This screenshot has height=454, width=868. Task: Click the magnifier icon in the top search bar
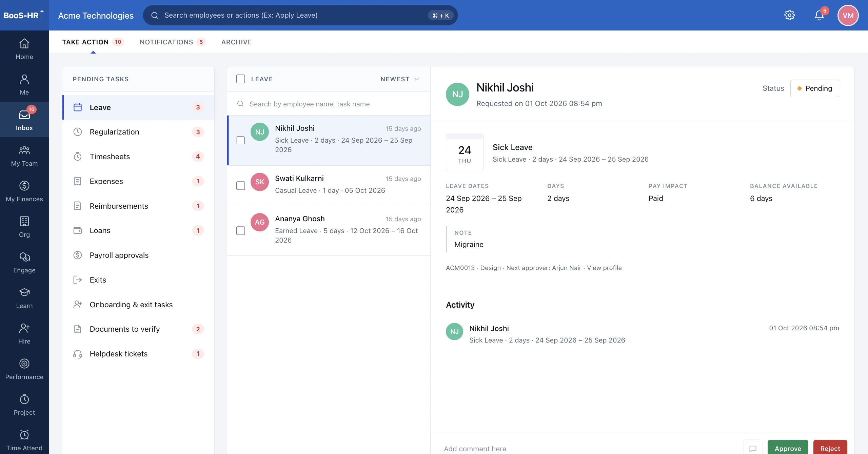pyautogui.click(x=155, y=15)
